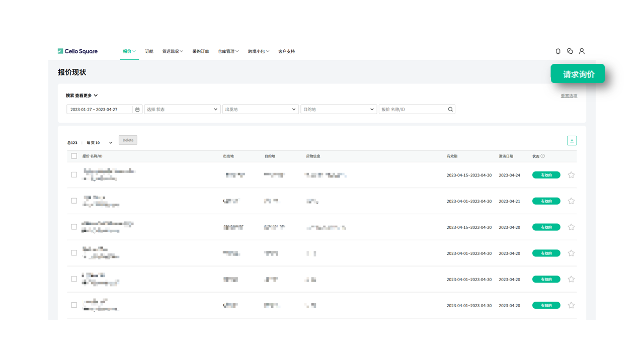Open the chat messages icon
The width and height of the screenshot is (644, 362).
tap(570, 51)
